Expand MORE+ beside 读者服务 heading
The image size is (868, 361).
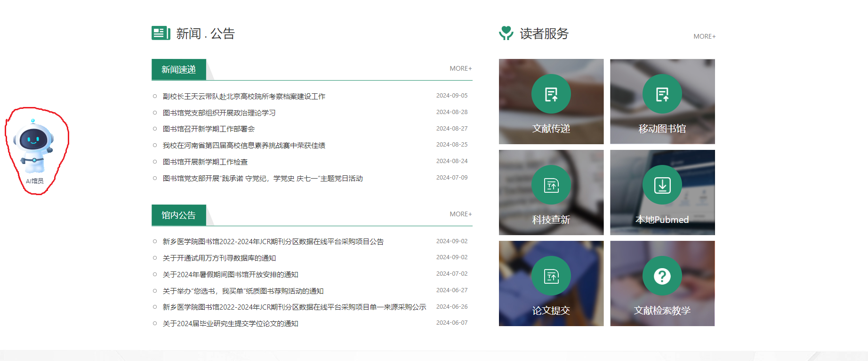pyautogui.click(x=704, y=37)
